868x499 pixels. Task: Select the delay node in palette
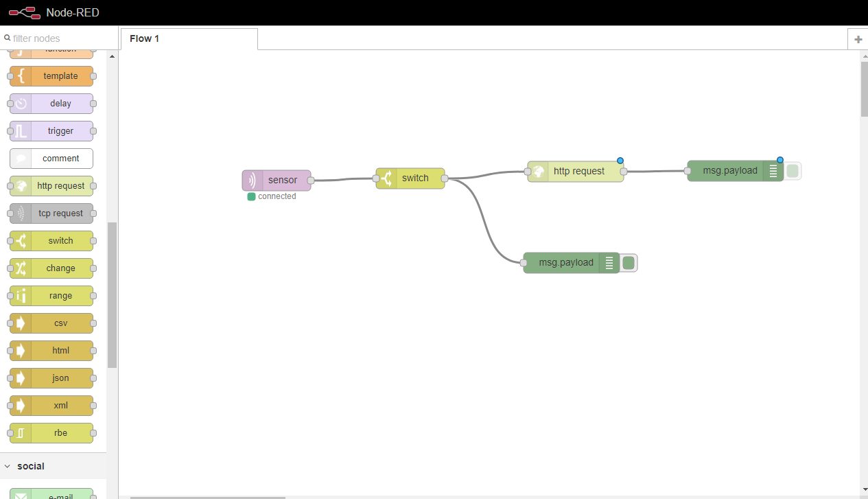(x=51, y=104)
